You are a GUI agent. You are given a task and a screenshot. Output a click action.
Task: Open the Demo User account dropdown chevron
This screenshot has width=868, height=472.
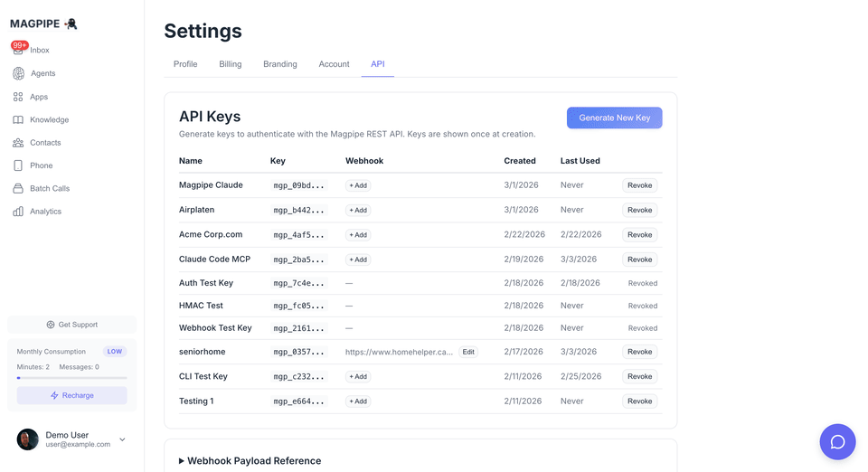coord(122,439)
